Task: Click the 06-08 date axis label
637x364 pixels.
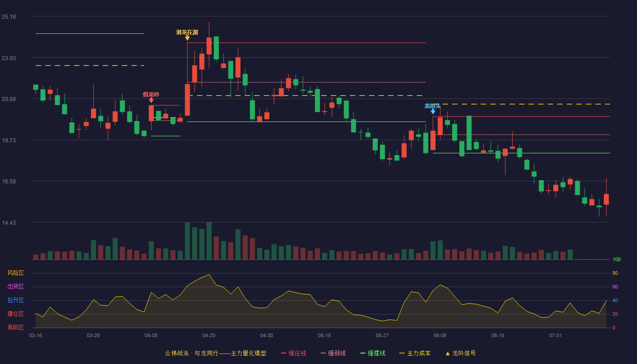Action: 440,335
